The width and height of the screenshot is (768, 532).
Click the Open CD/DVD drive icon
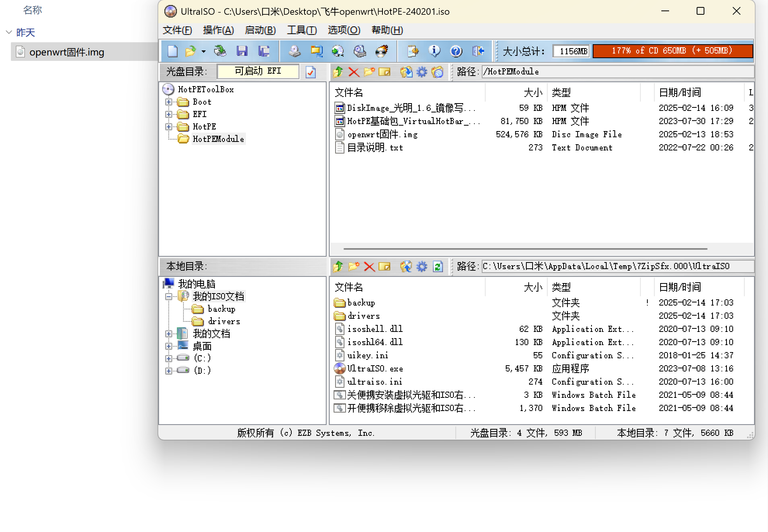[220, 51]
